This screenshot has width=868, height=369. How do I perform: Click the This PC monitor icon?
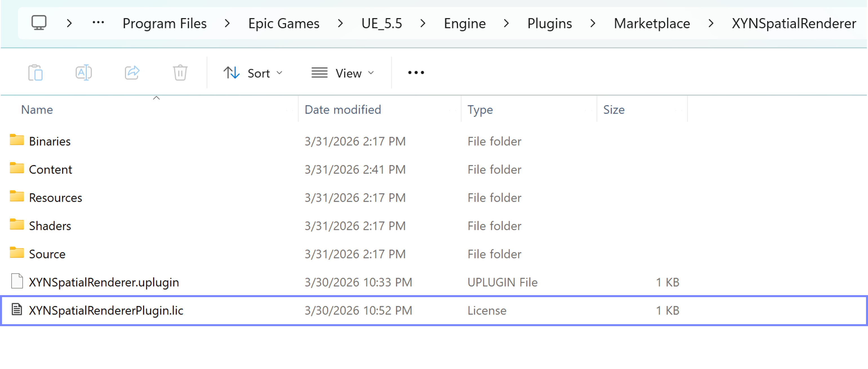point(39,23)
